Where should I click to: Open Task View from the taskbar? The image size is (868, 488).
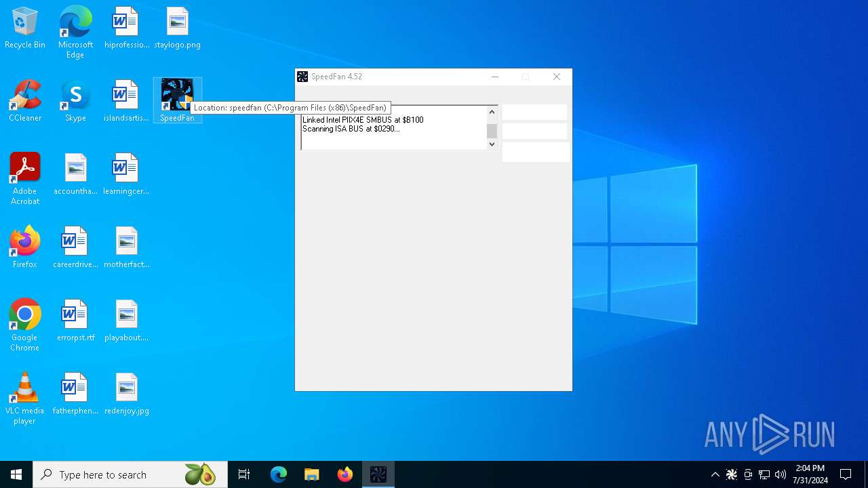click(x=244, y=474)
